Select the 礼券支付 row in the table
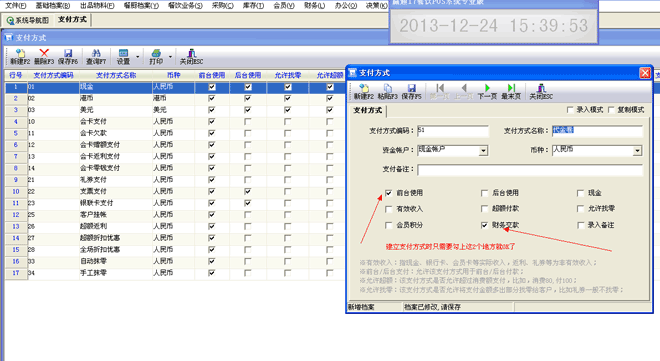 (175, 180)
